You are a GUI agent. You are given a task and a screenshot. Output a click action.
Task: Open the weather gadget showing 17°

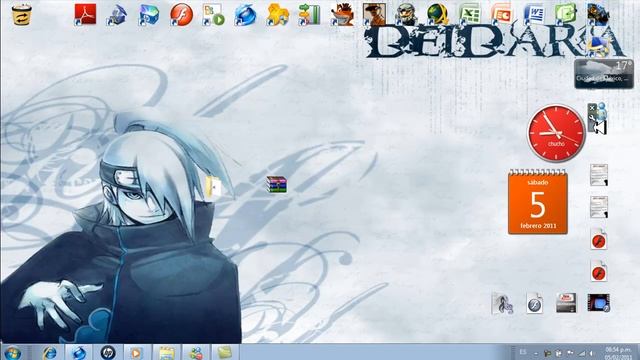[604, 74]
